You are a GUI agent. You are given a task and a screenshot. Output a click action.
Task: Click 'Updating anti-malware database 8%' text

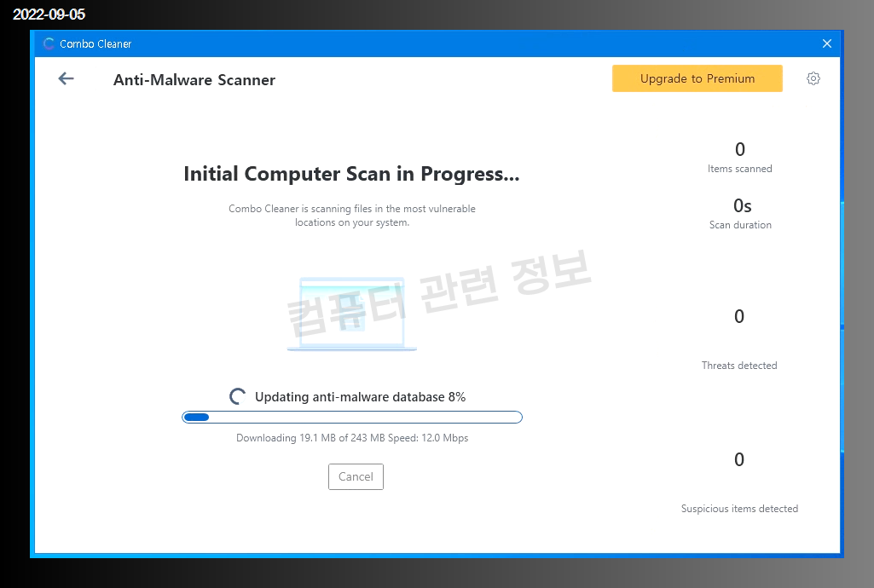360,397
